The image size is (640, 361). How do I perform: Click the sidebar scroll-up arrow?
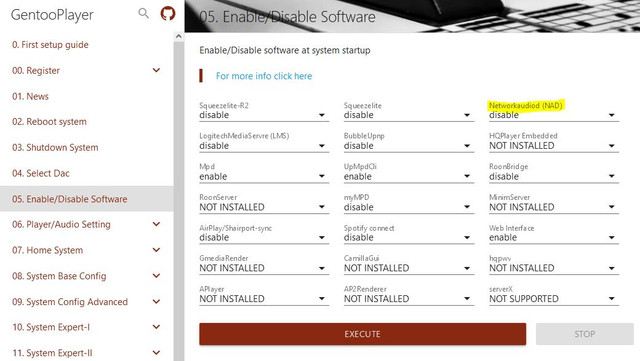178,36
